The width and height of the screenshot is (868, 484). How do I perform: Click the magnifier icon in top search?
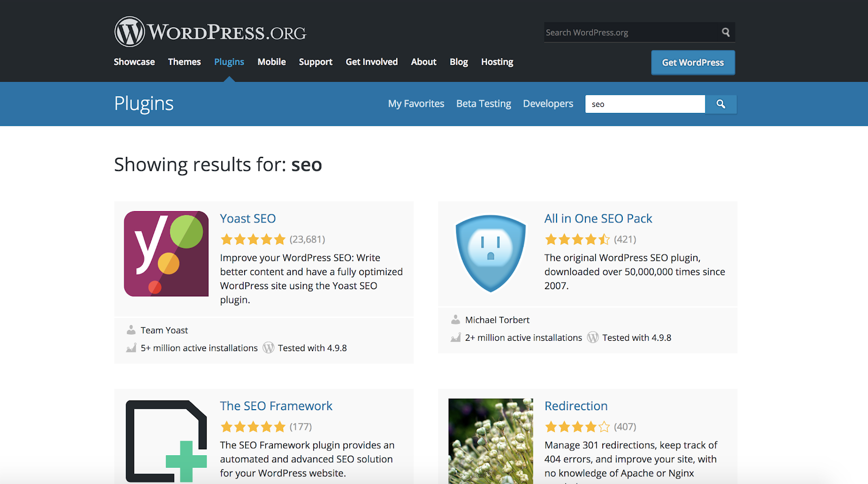[x=726, y=32]
